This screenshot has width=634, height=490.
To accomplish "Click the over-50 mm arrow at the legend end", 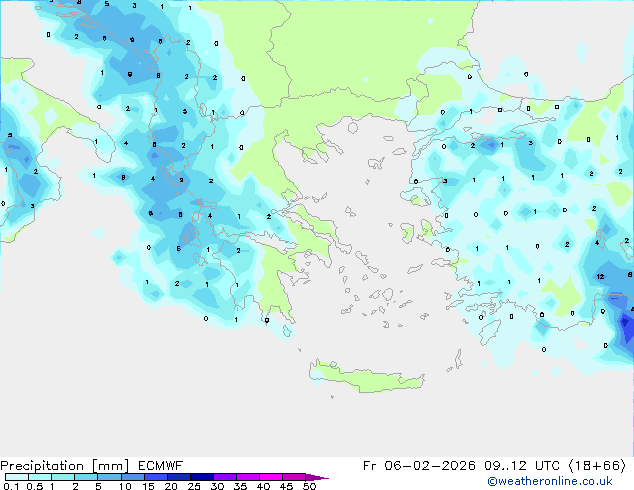I will [x=317, y=477].
